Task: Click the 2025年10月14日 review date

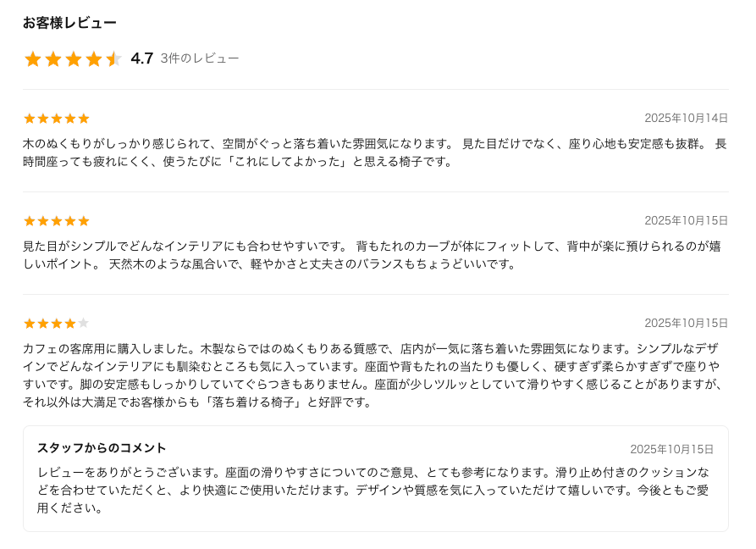Action: pos(686,119)
